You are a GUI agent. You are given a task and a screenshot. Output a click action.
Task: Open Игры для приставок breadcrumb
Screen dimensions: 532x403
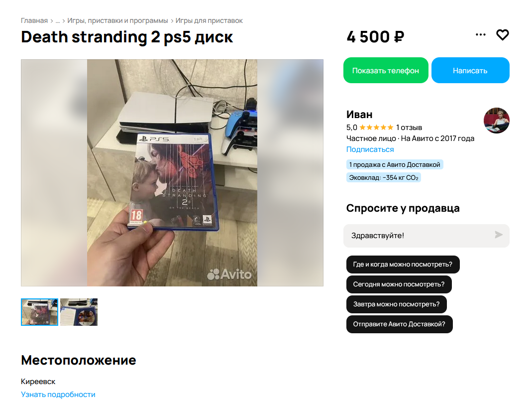tap(209, 21)
